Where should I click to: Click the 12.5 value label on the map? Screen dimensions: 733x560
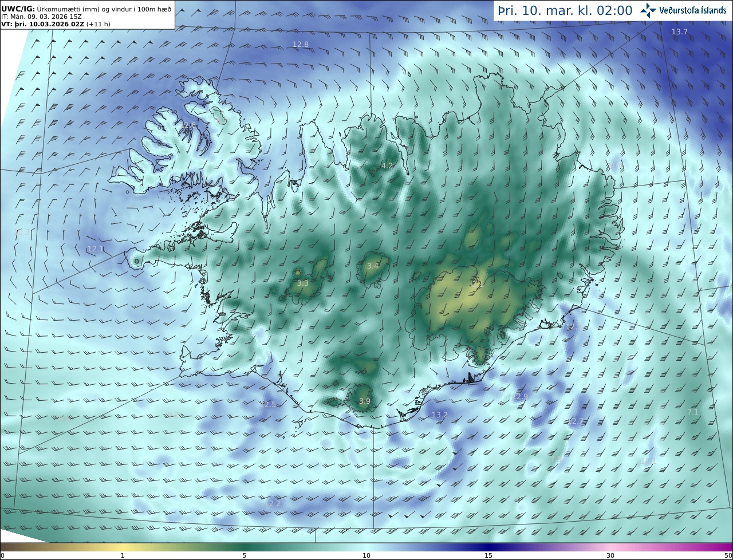tap(267, 404)
